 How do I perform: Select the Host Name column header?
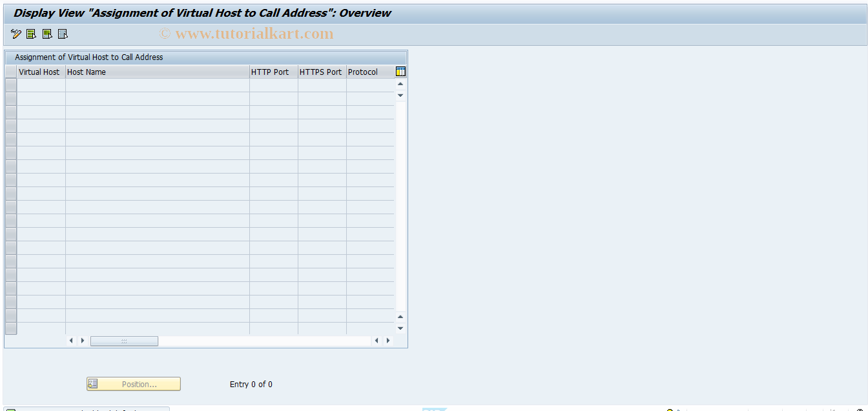tap(157, 72)
